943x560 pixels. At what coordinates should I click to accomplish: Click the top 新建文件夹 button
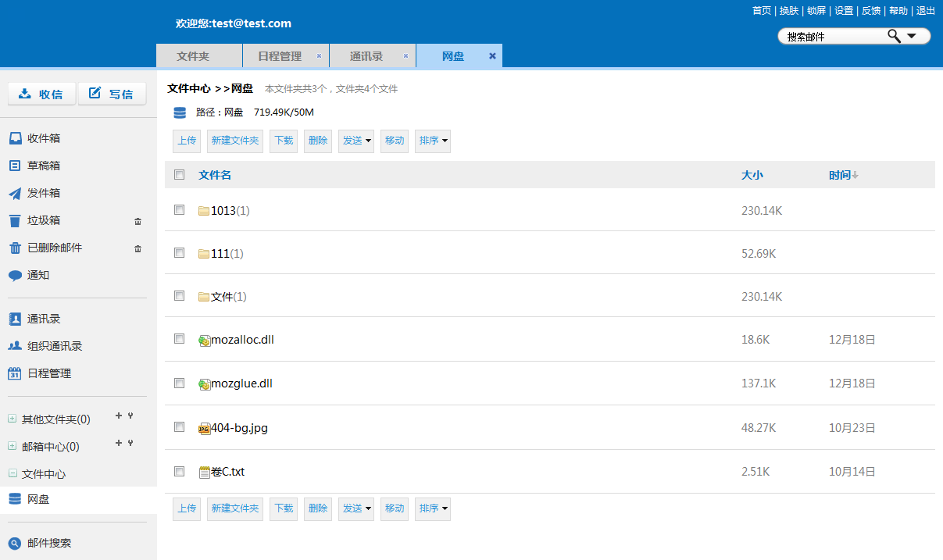click(234, 141)
